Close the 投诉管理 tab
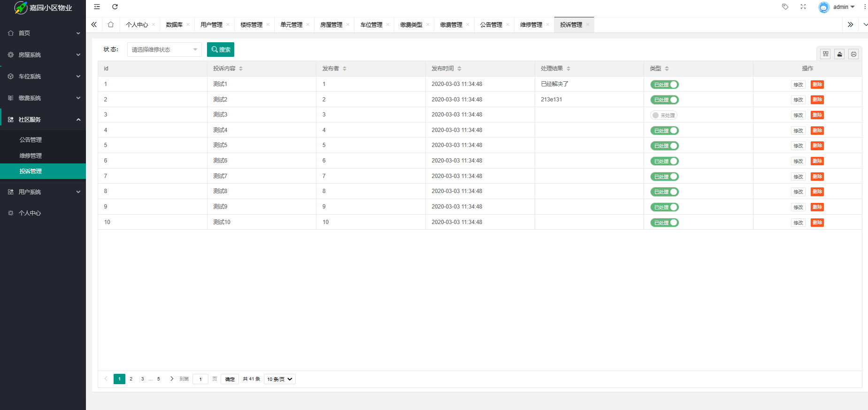This screenshot has width=868, height=410. click(587, 24)
